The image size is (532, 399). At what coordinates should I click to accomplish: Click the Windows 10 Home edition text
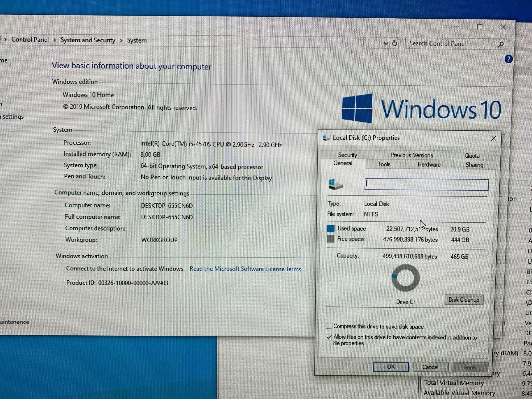click(x=88, y=95)
